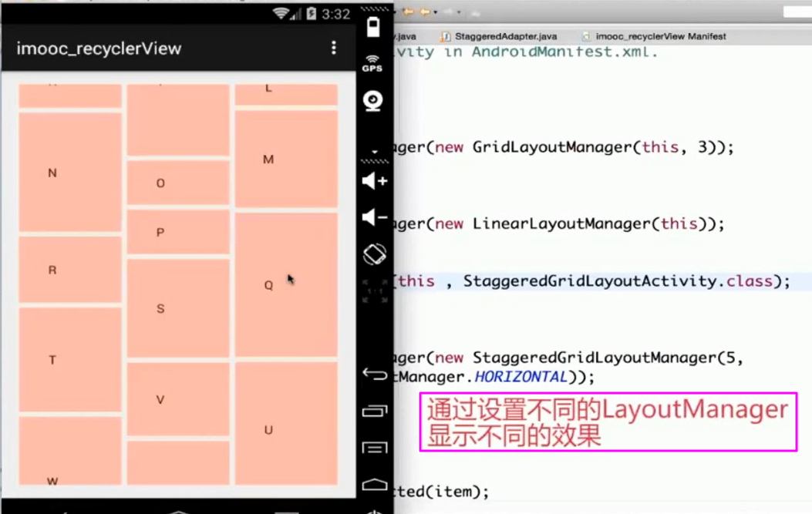This screenshot has height=514, width=812.
Task: Toggle emulator one-to-one scale icon
Action: [375, 291]
